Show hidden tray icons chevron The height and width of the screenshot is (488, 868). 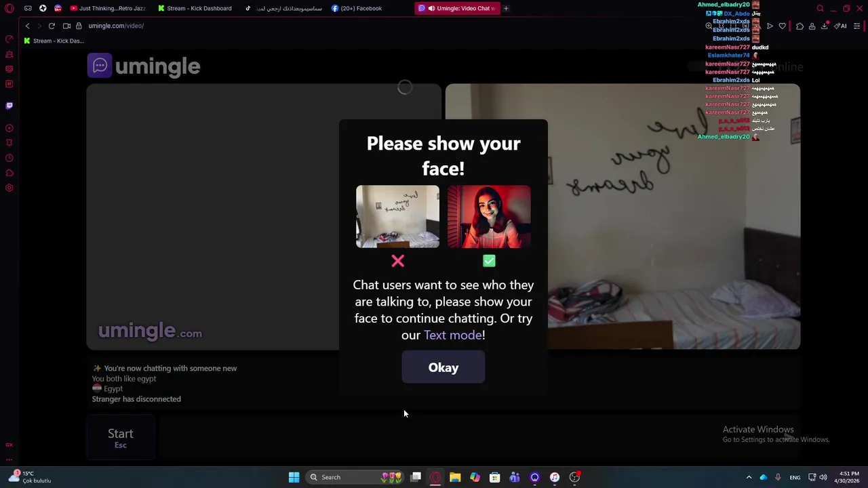coord(749,477)
